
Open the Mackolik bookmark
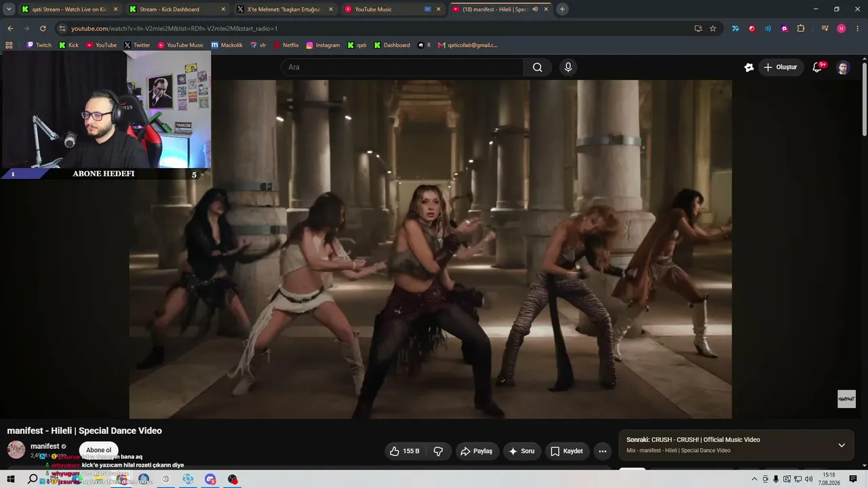[227, 45]
